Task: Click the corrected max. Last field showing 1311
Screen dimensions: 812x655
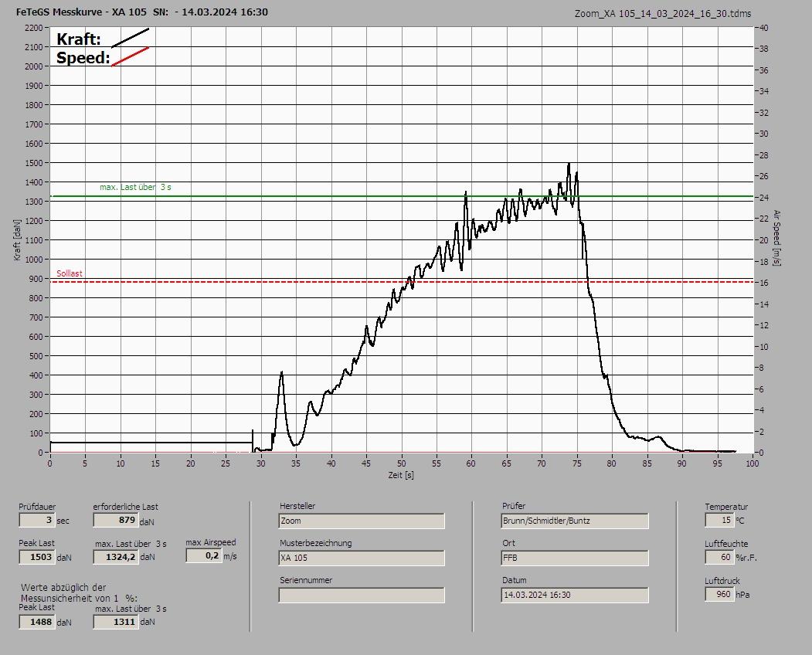Action: click(x=115, y=622)
